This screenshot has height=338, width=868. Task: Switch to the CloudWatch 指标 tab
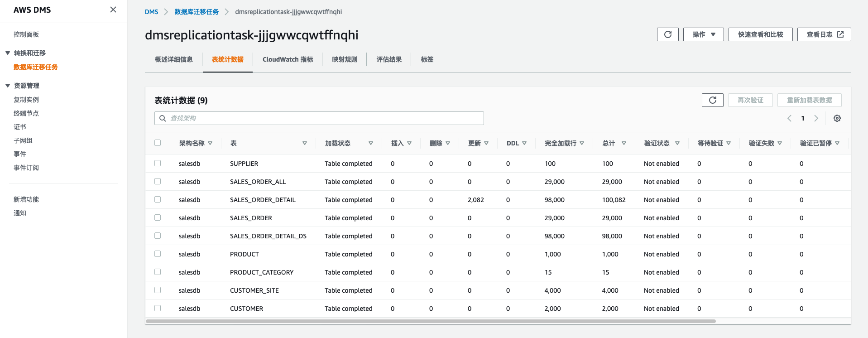click(x=288, y=59)
